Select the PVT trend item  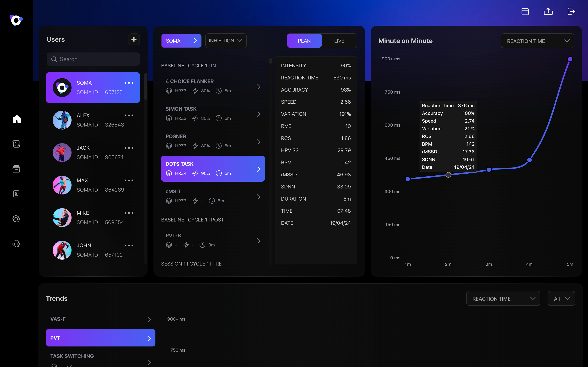point(100,338)
